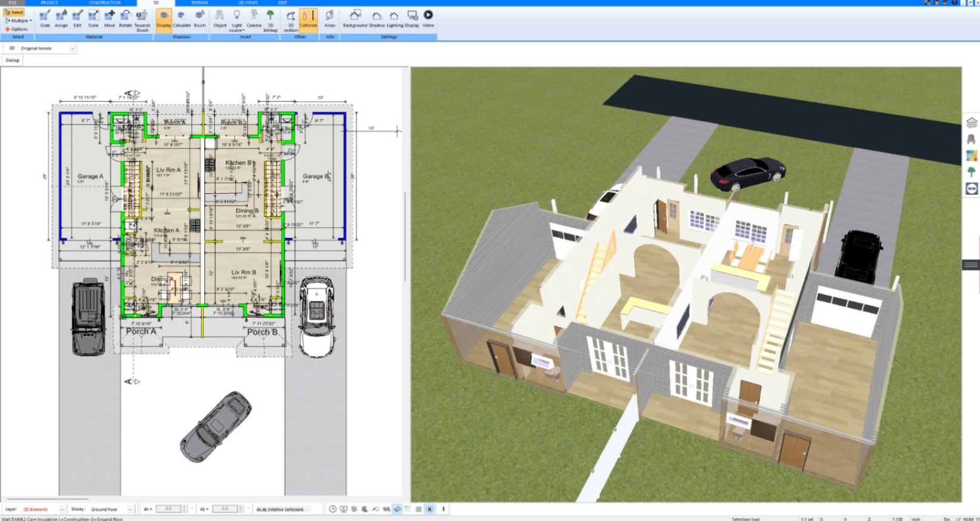Insert a 3D bitmap tree
The height and width of the screenshot is (521, 980).
click(270, 20)
